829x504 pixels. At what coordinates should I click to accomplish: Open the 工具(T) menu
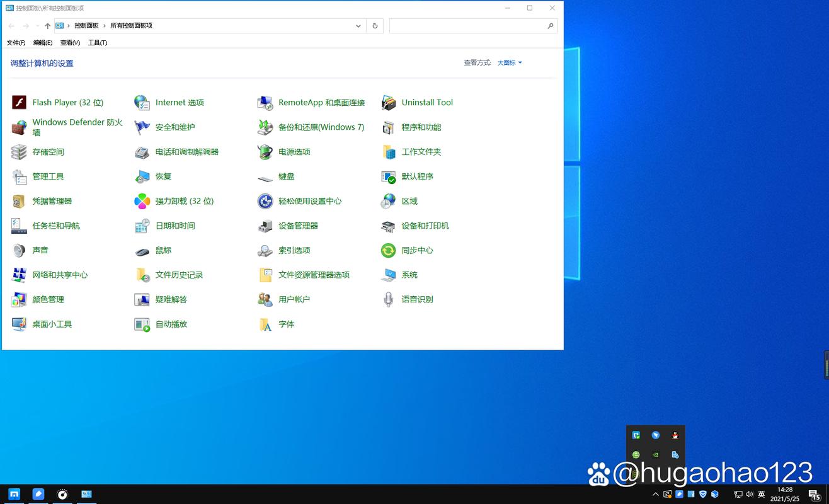(97, 43)
